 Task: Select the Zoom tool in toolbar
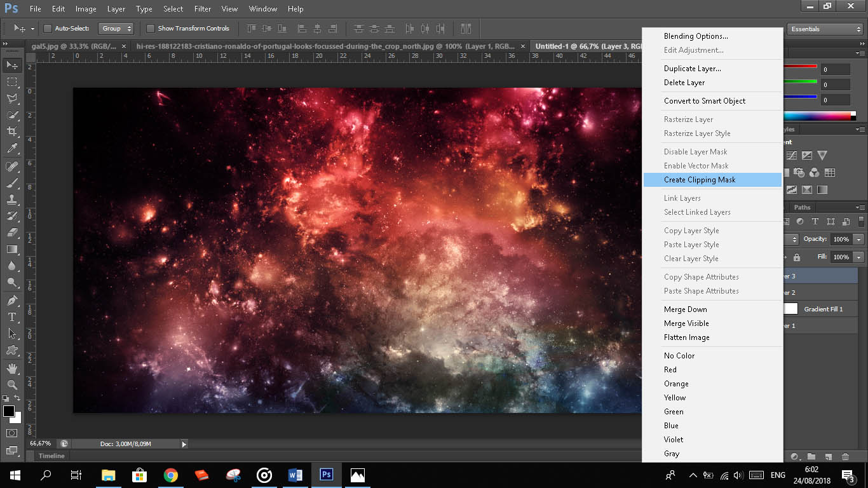12,385
